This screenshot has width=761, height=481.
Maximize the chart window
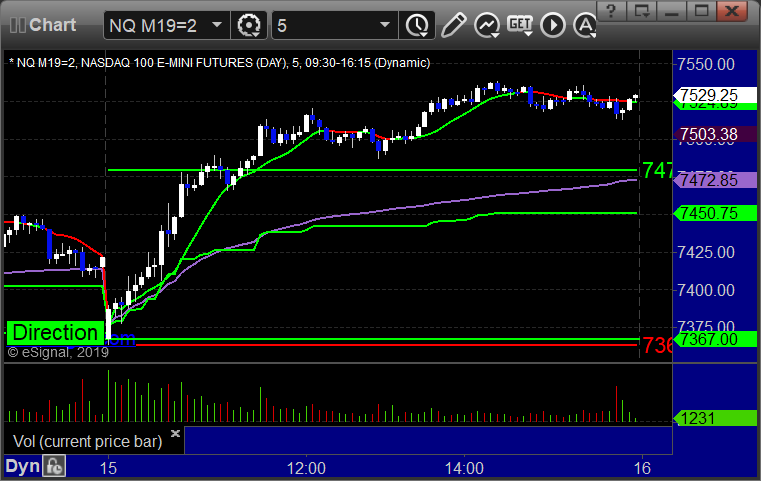tap(701, 11)
